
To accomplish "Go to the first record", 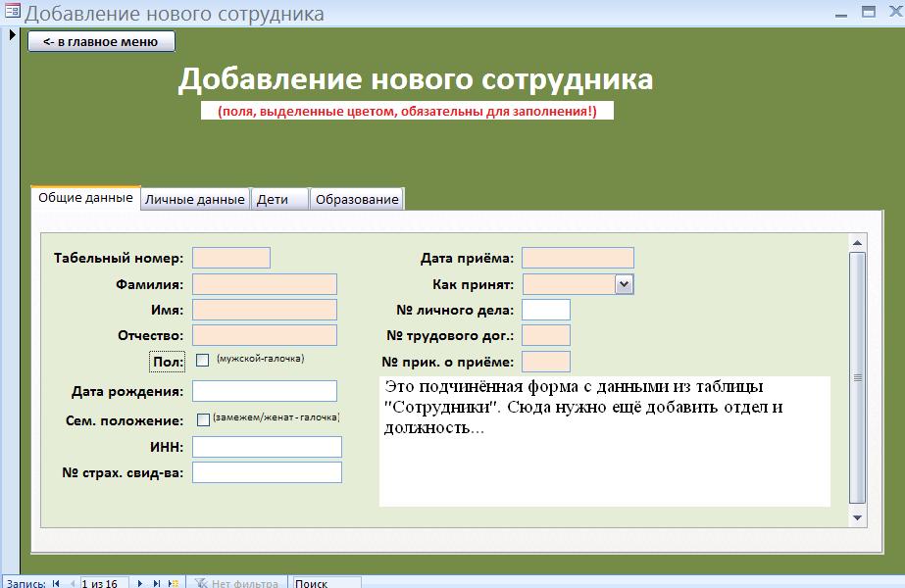I will point(56,583).
